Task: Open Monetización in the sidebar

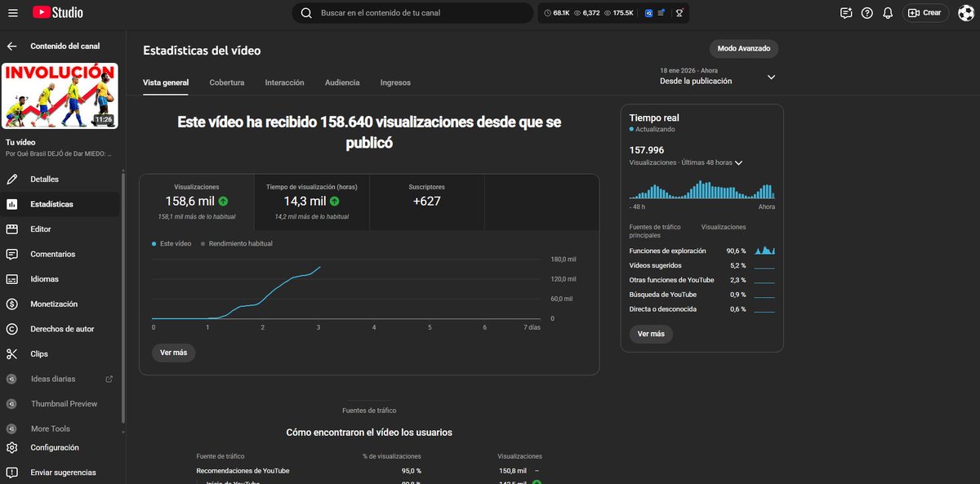Action: pos(60,304)
